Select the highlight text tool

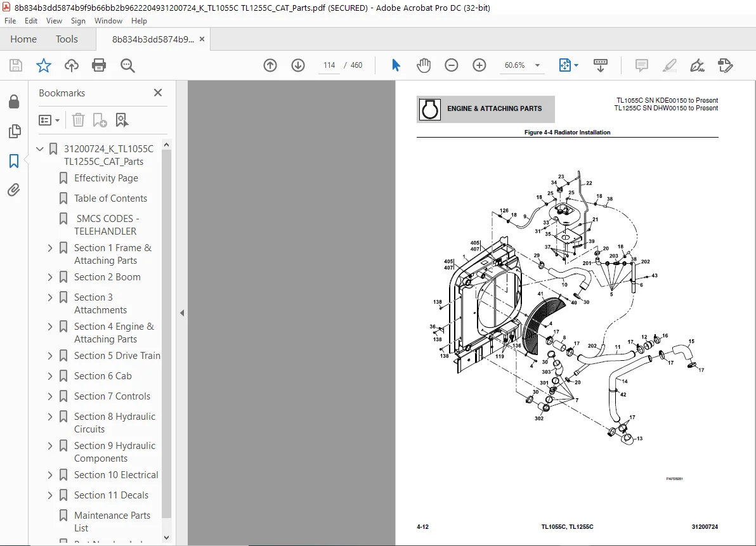tap(669, 65)
